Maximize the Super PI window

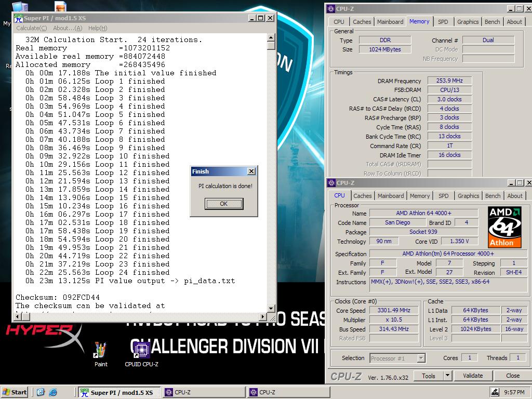point(261,18)
